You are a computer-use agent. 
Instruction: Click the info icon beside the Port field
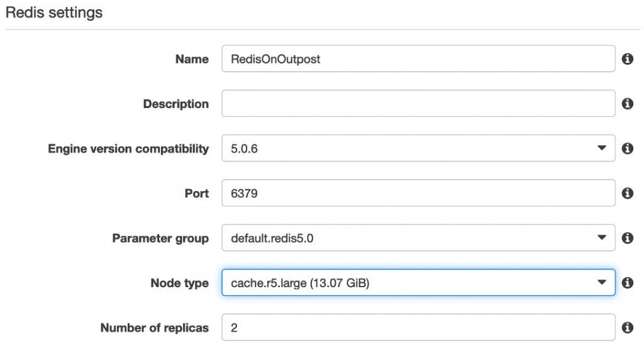(x=627, y=193)
